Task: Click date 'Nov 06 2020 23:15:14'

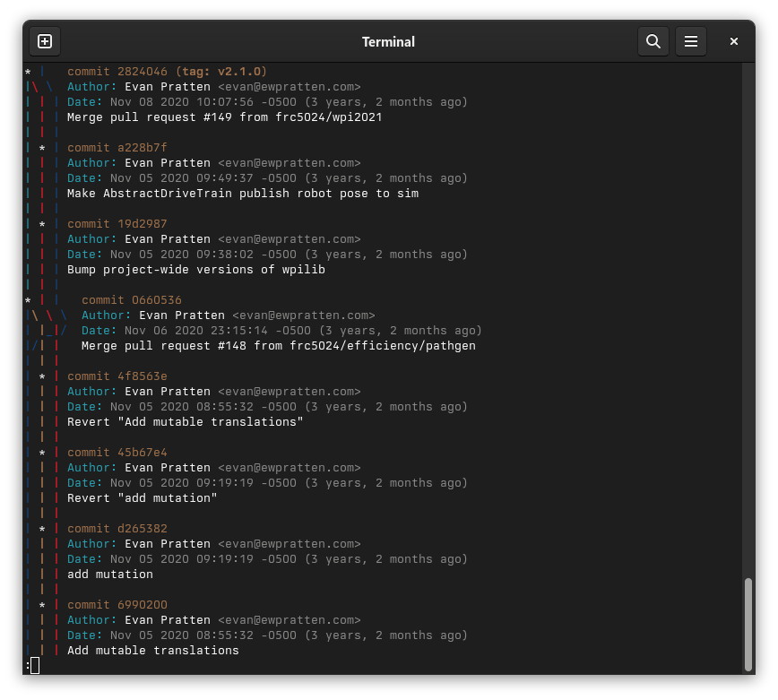Action: click(196, 331)
